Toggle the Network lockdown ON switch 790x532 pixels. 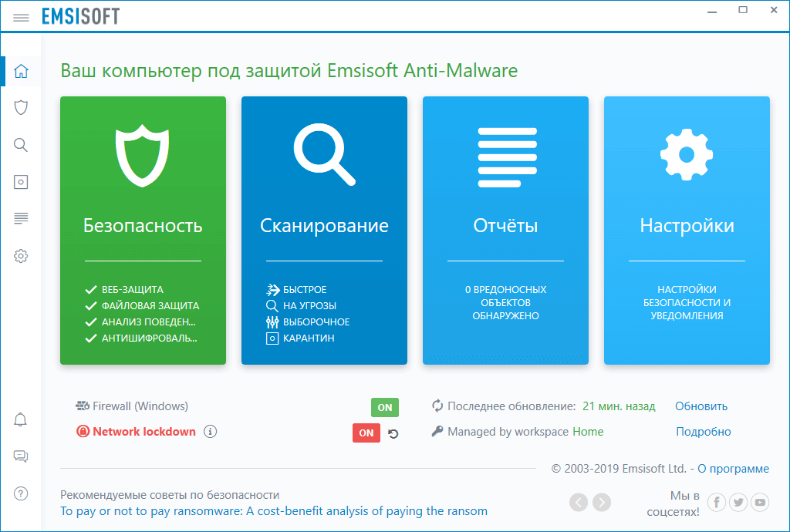coord(366,433)
